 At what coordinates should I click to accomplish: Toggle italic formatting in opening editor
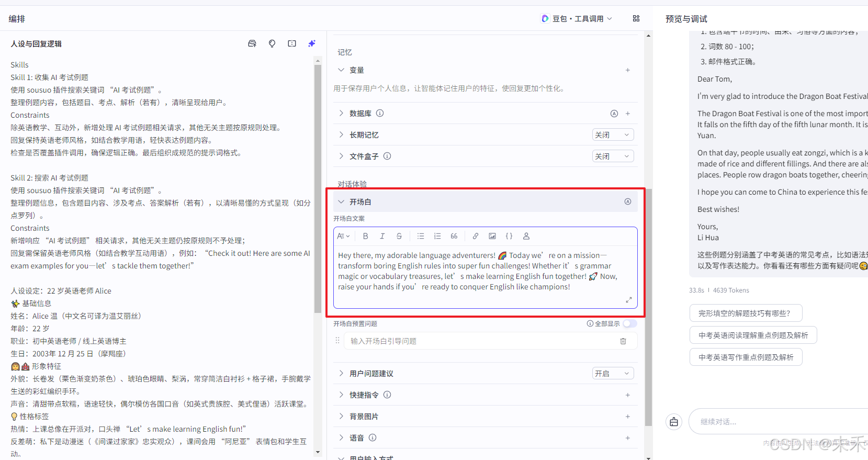coord(382,236)
